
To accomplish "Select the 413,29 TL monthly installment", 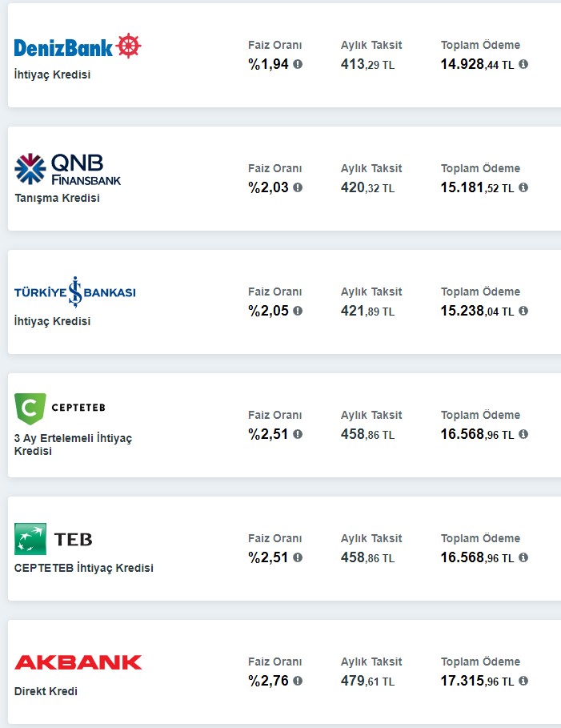I will coord(367,64).
